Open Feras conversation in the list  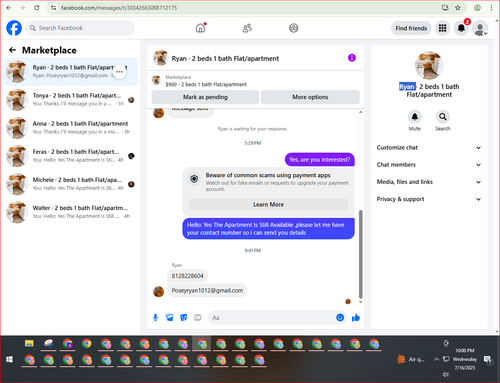coord(70,156)
